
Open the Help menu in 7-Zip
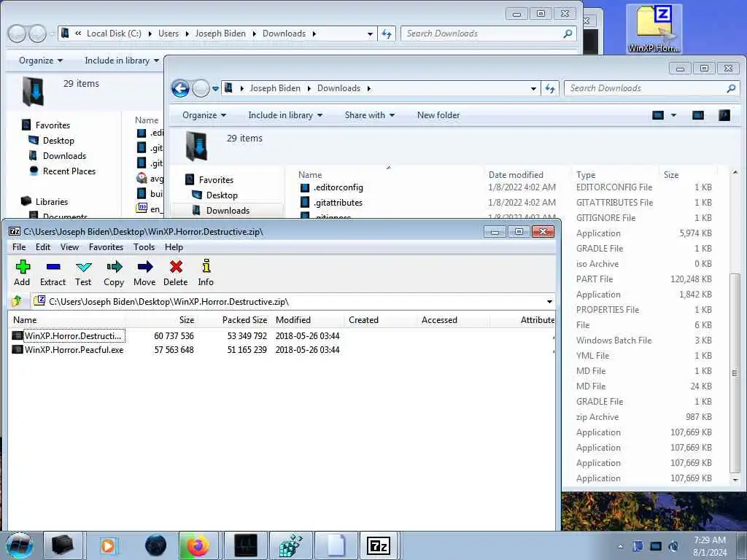[174, 246]
